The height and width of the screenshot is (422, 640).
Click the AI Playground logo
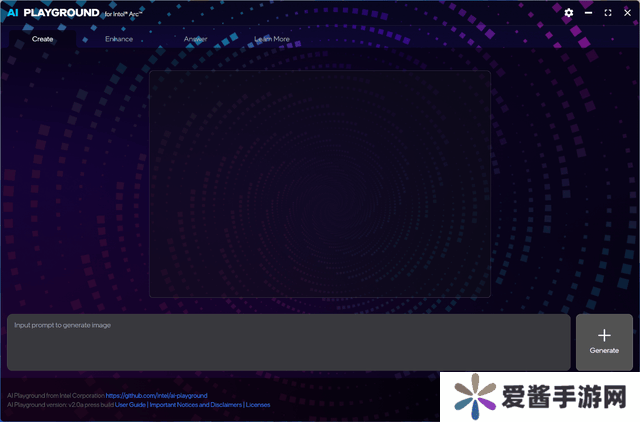click(x=53, y=13)
